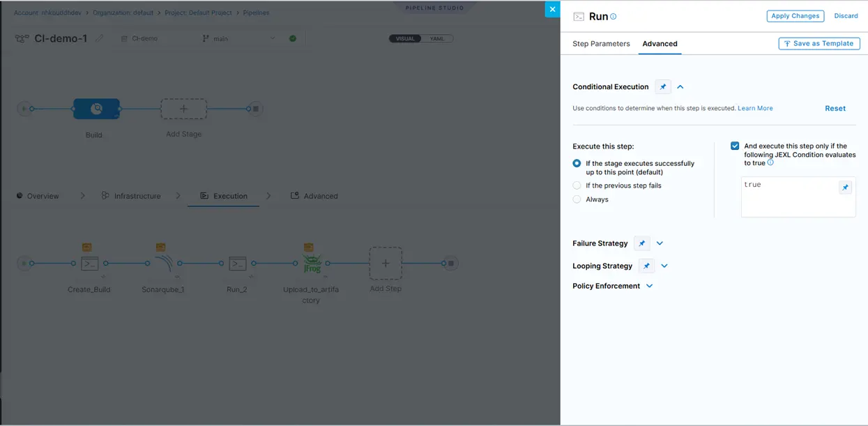Viewport: 868px width, 426px height.
Task: Collapse the Conditional Execution section
Action: point(680,87)
